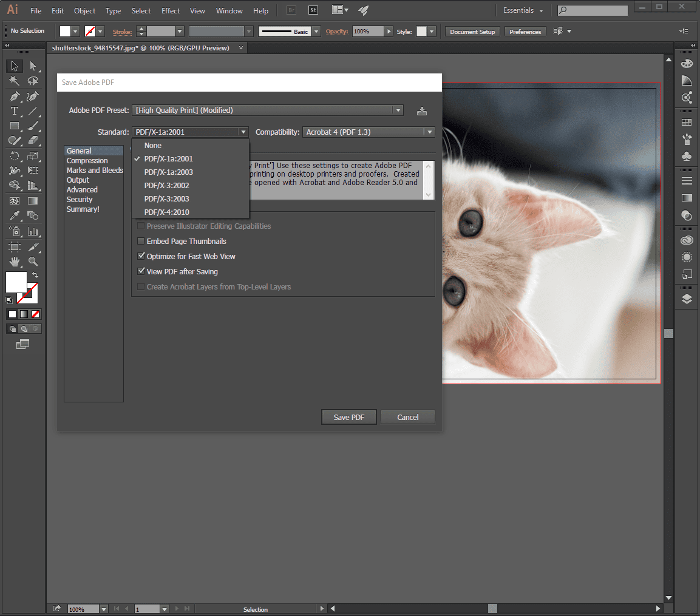The width and height of the screenshot is (700, 616).
Task: Select the Type tool
Action: (15, 111)
